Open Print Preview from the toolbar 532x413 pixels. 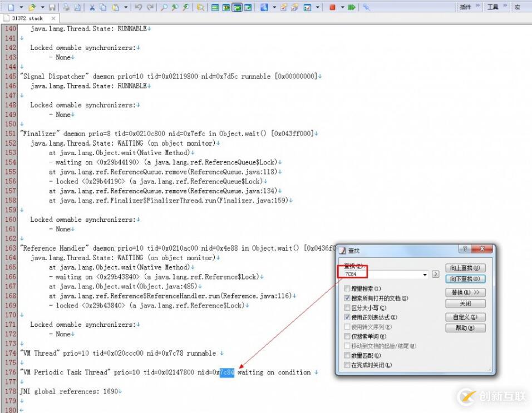(x=78, y=7)
